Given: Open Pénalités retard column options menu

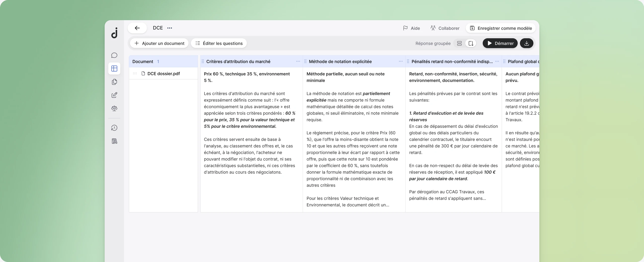Looking at the screenshot, I should pyautogui.click(x=497, y=61).
